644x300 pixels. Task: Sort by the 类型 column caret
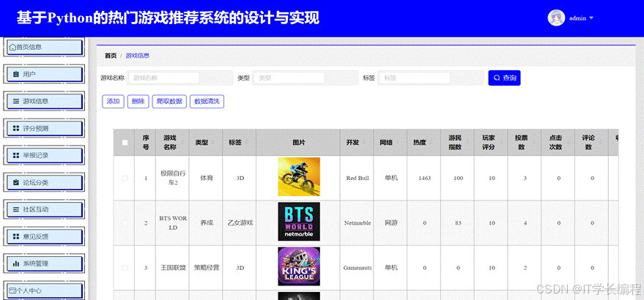[213, 143]
